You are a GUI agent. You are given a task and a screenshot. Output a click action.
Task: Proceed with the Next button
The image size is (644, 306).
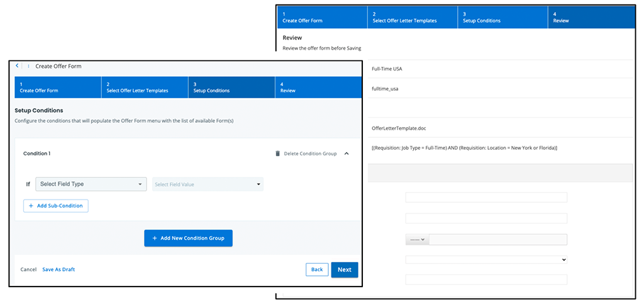345,269
